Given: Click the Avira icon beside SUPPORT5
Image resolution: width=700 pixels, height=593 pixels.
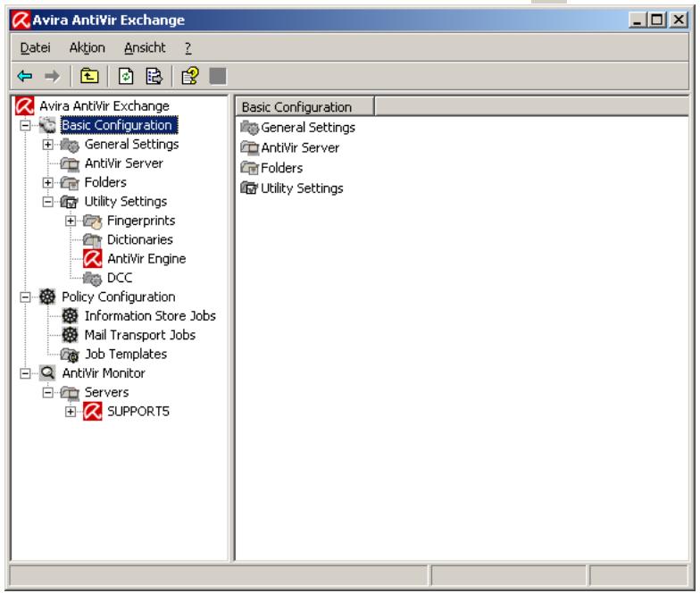Looking at the screenshot, I should [x=93, y=411].
